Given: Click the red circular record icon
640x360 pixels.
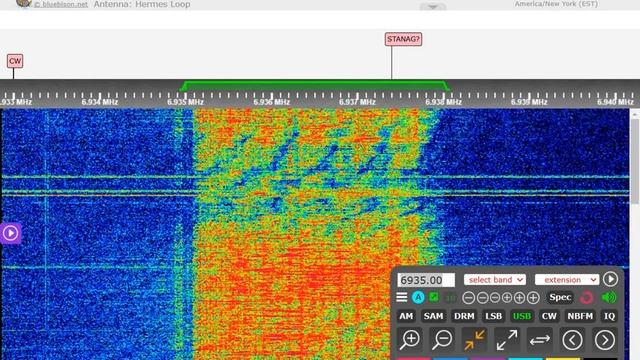Looking at the screenshot, I should click(587, 298).
